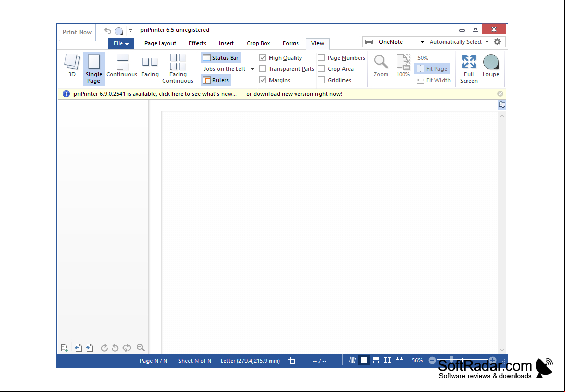Enable the Page Numbers checkbox
565x392 pixels.
coord(322,58)
